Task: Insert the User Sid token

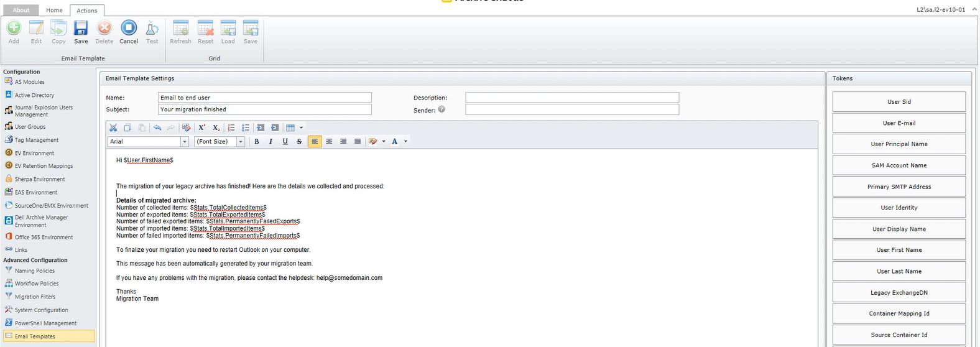Action: (x=899, y=102)
